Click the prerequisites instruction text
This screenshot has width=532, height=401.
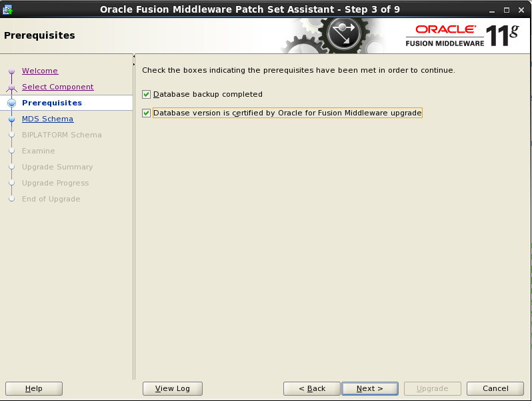pyautogui.click(x=299, y=70)
